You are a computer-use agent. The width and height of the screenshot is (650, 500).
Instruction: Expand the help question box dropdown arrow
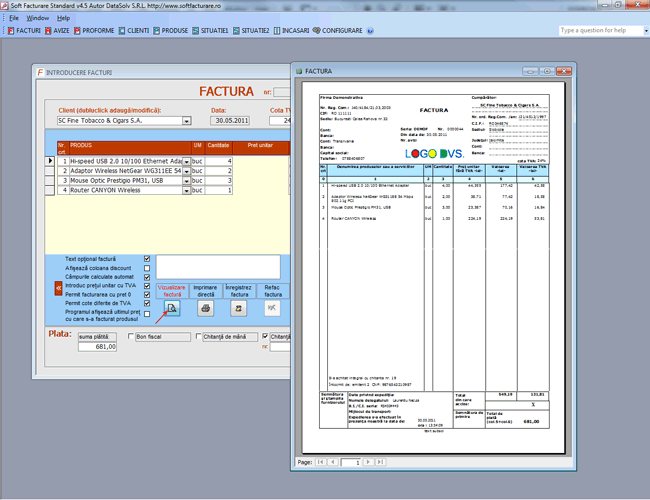[646, 31]
